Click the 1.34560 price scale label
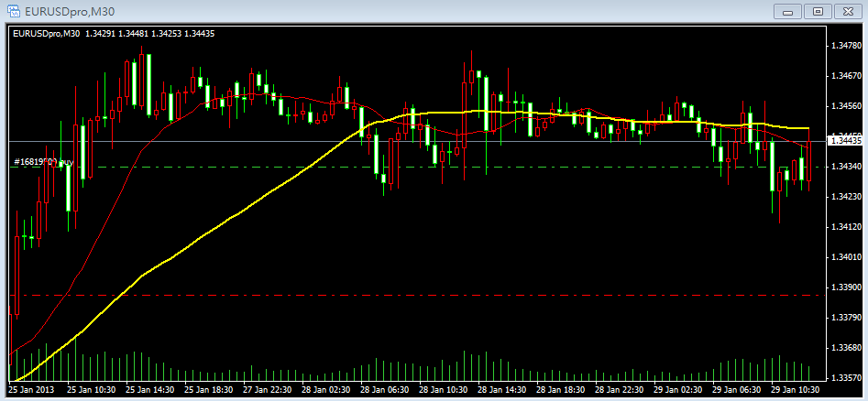The height and width of the screenshot is (401, 868). click(x=845, y=106)
